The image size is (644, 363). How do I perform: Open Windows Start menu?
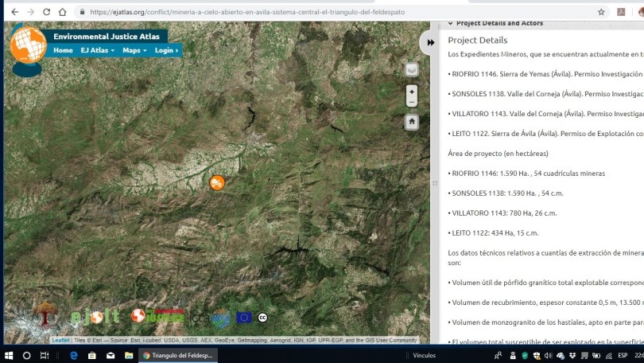coord(9,355)
